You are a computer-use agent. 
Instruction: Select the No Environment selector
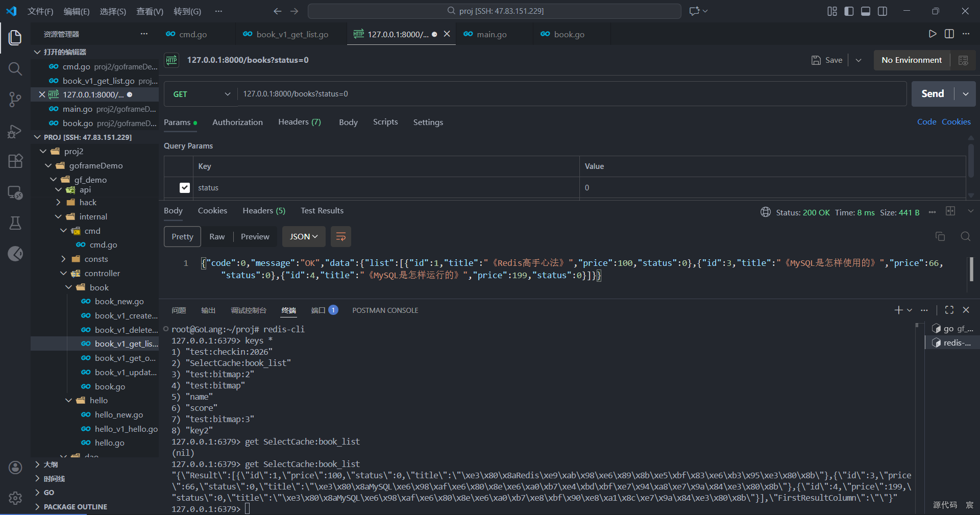point(912,60)
